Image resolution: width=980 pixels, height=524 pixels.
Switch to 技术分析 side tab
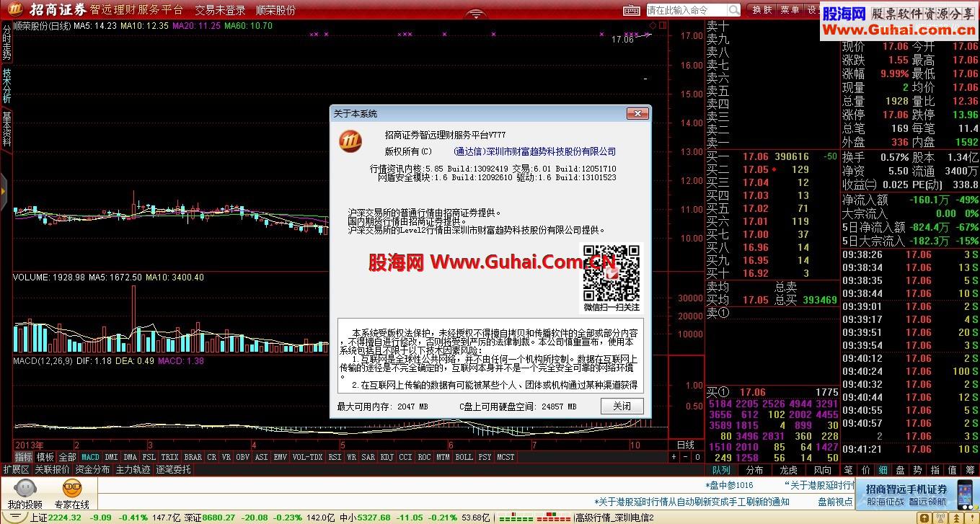click(6, 86)
